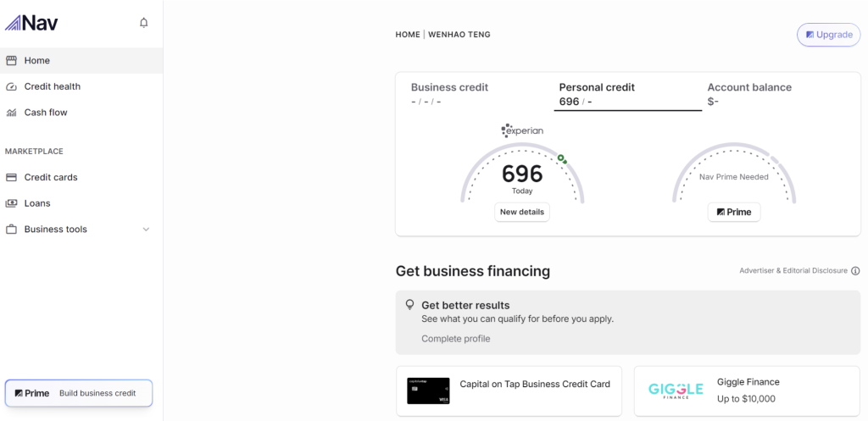The width and height of the screenshot is (868, 421).
Task: Click the Home sidebar icon
Action: [x=11, y=61]
